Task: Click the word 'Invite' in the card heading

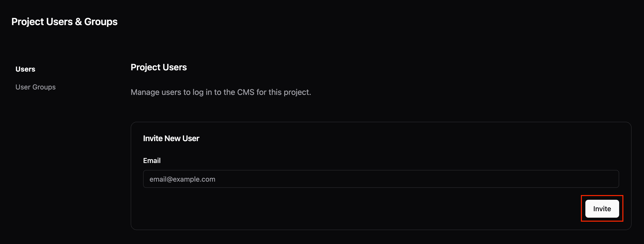Action: [153, 138]
